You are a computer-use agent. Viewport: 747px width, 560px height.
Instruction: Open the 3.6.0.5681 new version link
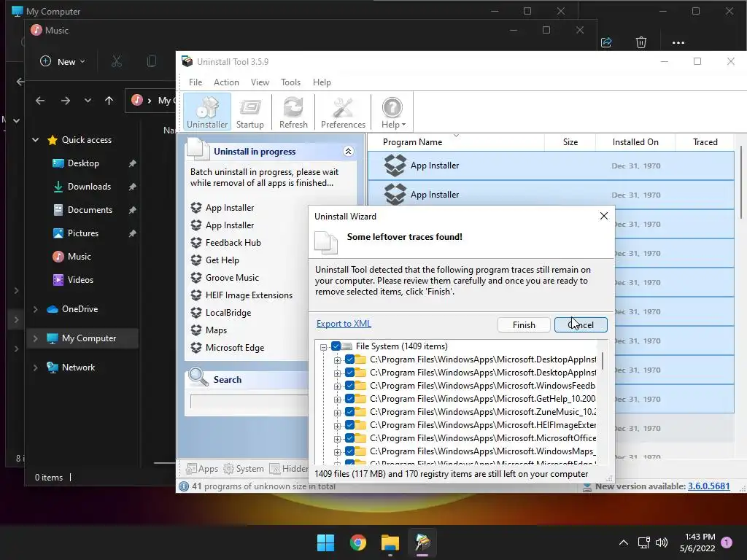(x=708, y=486)
